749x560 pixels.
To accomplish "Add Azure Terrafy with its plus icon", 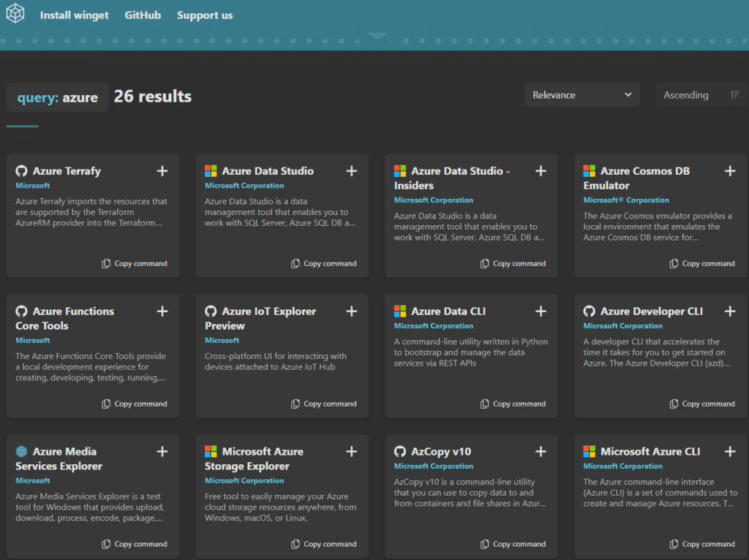I will [162, 171].
